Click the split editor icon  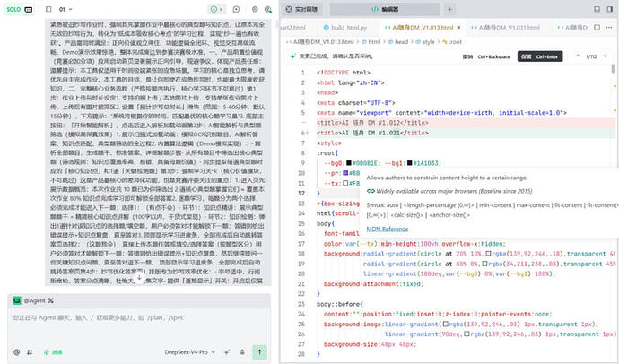(x=597, y=28)
